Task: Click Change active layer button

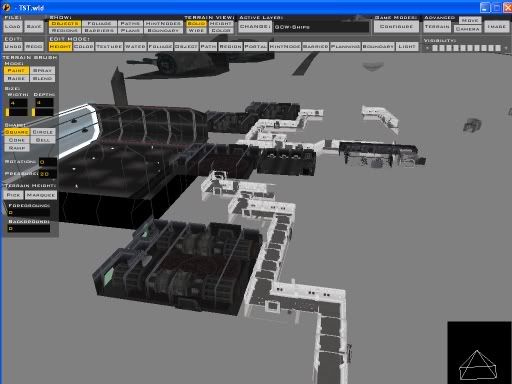Action: 255,27
